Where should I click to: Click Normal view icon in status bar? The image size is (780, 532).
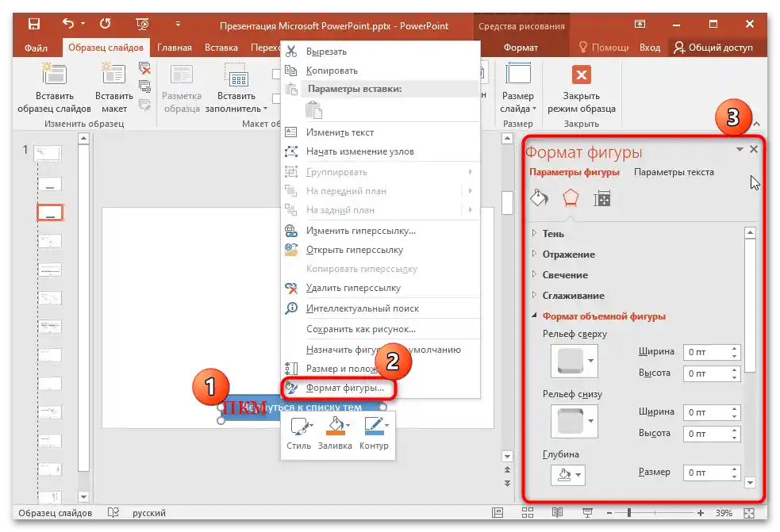click(498, 513)
